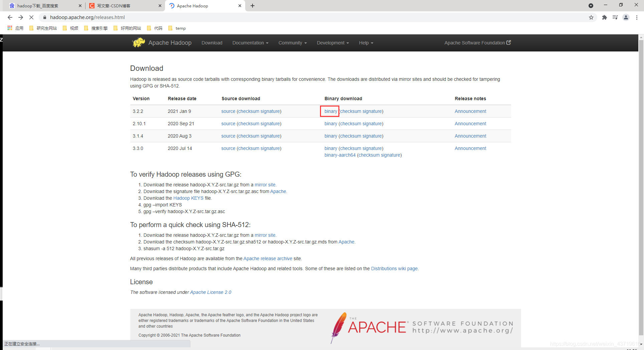Open the Chrome extensions puzzle icon
Screen dimensions: 644x350
coord(604,17)
